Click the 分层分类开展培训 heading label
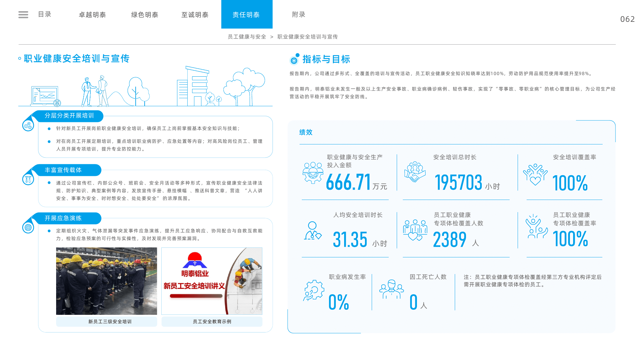The height and width of the screenshot is (362, 644). (69, 116)
